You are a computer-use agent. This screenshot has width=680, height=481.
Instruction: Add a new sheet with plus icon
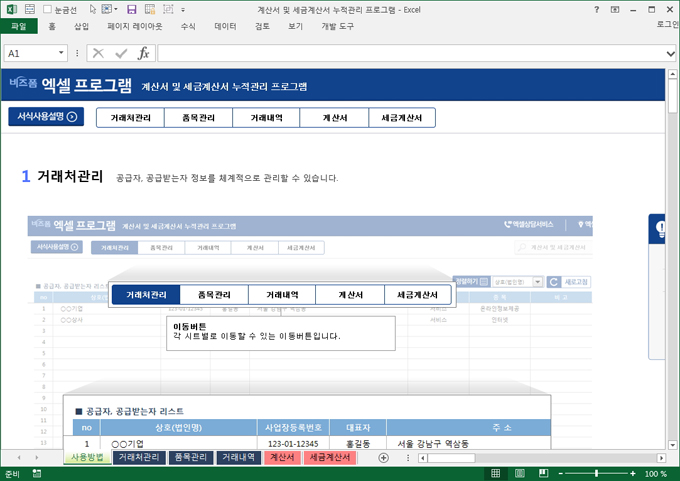point(383,458)
